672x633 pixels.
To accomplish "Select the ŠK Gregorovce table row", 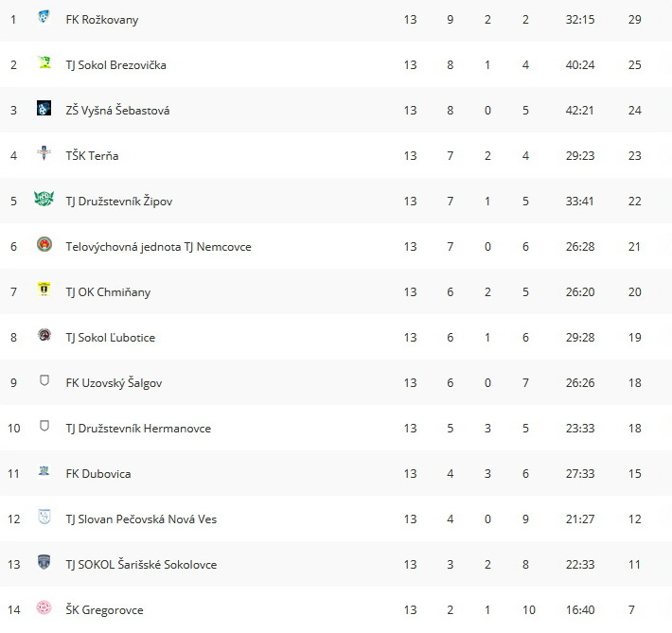I will (336, 610).
